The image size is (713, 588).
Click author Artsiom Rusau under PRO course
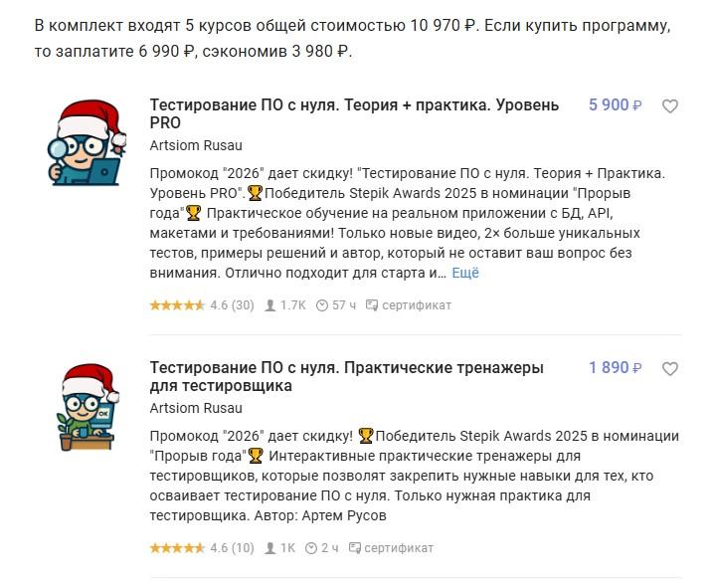click(x=196, y=145)
